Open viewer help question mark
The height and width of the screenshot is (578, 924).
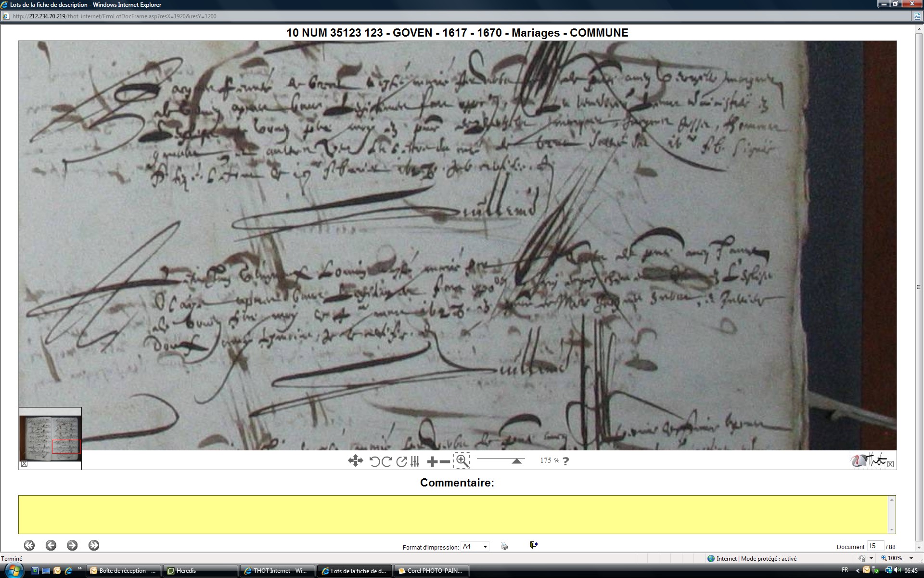click(x=566, y=461)
